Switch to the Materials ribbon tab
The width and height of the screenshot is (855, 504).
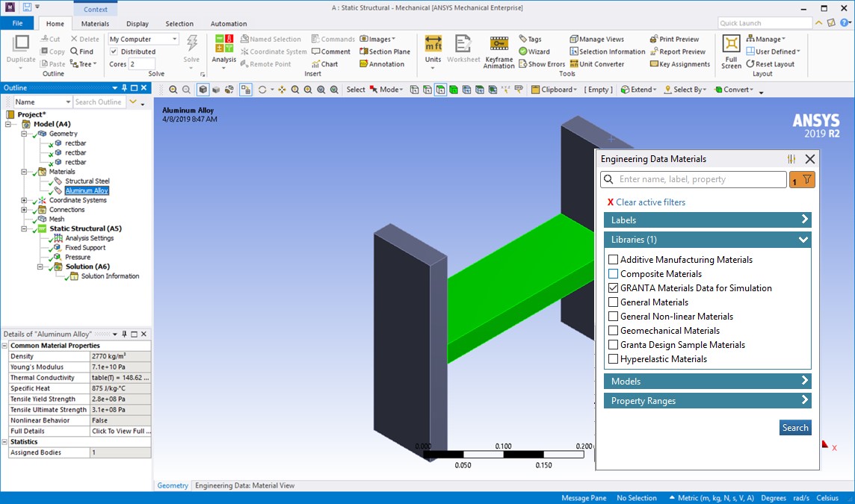click(x=95, y=23)
